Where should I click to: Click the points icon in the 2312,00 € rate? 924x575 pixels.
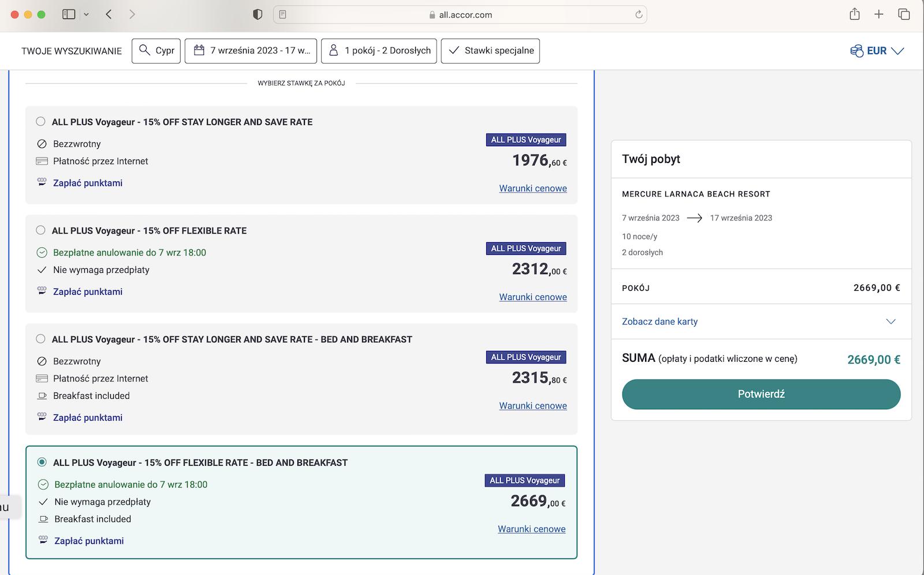42,290
